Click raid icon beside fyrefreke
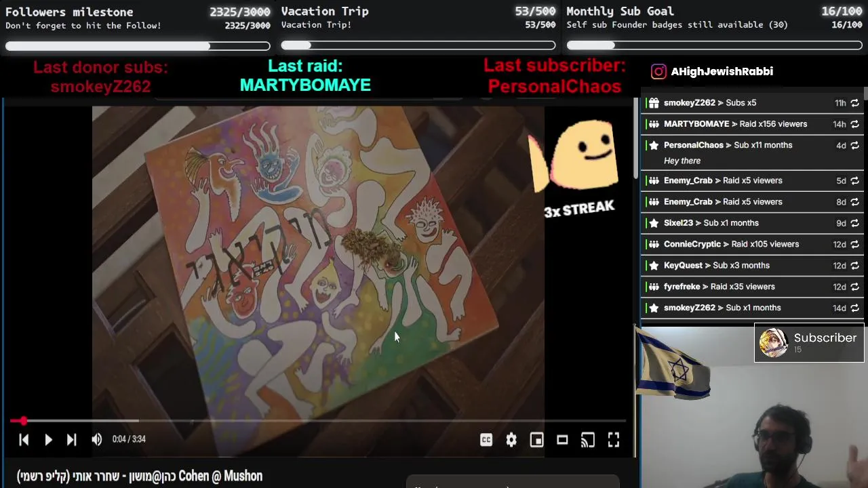868x488 pixels. [654, 287]
